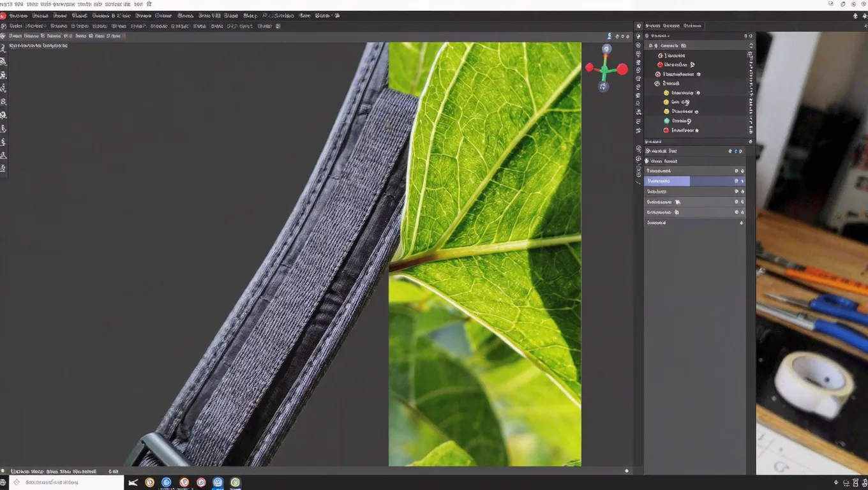
Task: Click the viewport orientation axis gizmo
Action: pyautogui.click(x=606, y=68)
